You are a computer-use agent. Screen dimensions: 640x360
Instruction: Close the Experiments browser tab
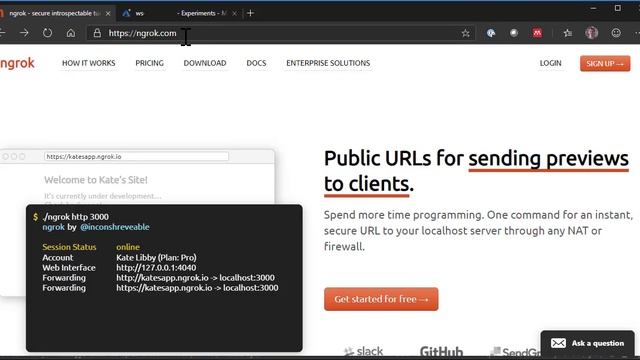[234, 13]
